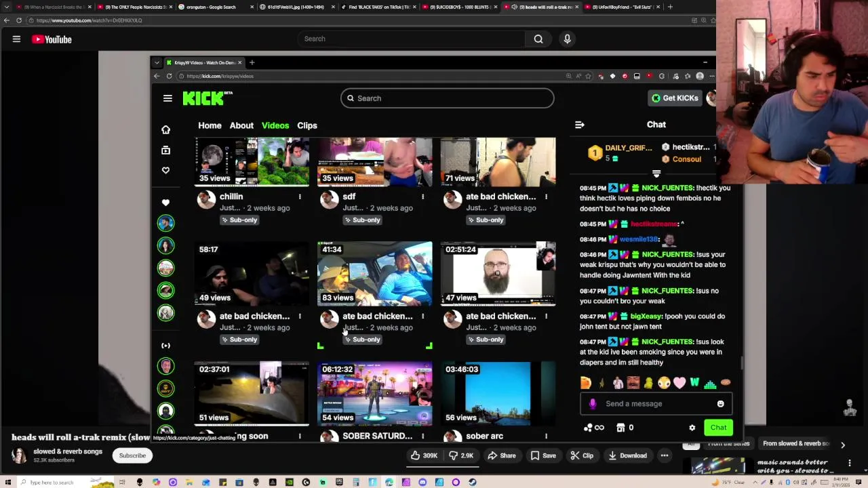The height and width of the screenshot is (488, 868).
Task: Open more actions menu on YouTube video
Action: pos(665,455)
